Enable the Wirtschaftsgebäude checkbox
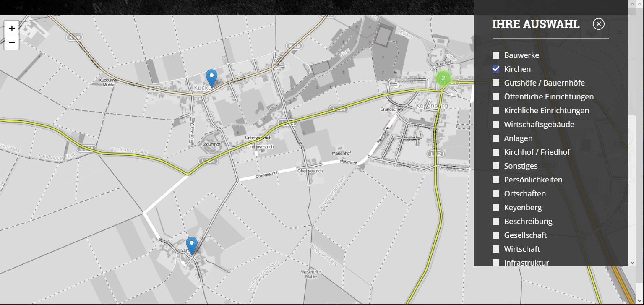 click(496, 124)
